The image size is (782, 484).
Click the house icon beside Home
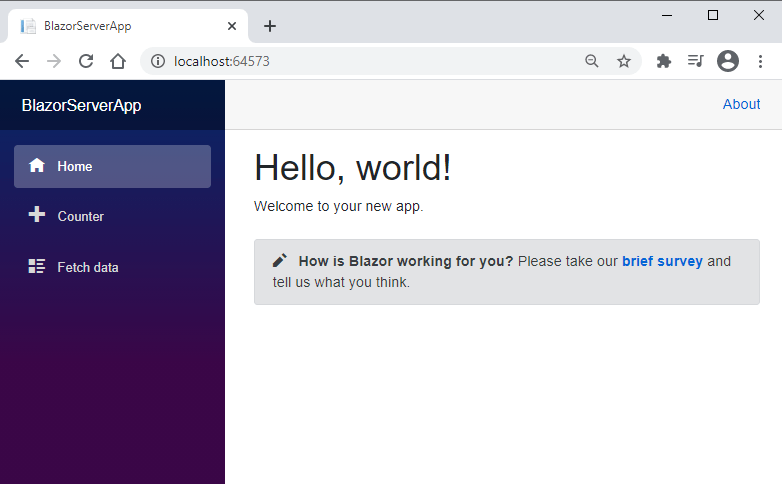coord(36,165)
